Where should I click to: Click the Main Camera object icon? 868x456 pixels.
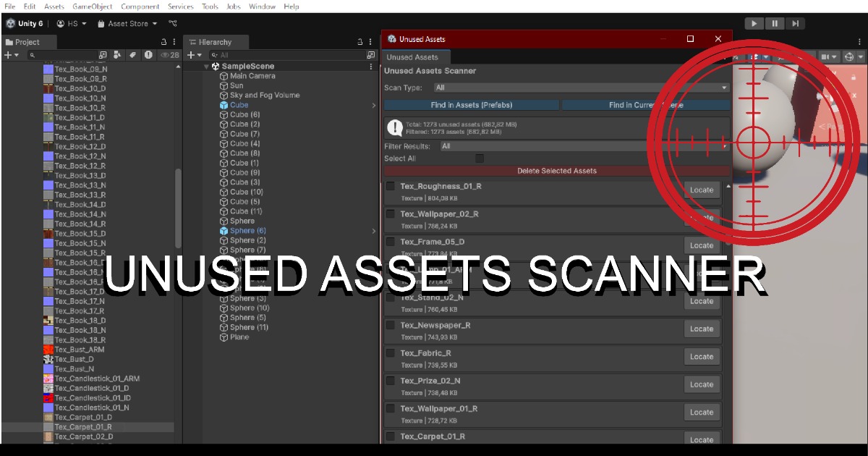tap(224, 76)
